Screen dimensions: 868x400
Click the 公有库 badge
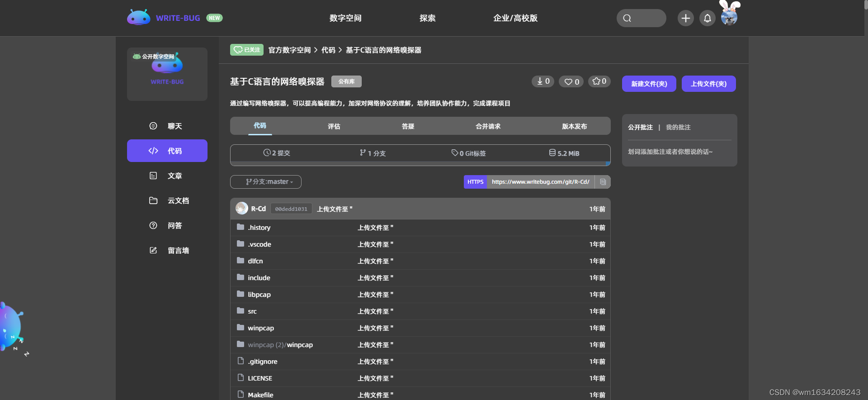tap(346, 81)
